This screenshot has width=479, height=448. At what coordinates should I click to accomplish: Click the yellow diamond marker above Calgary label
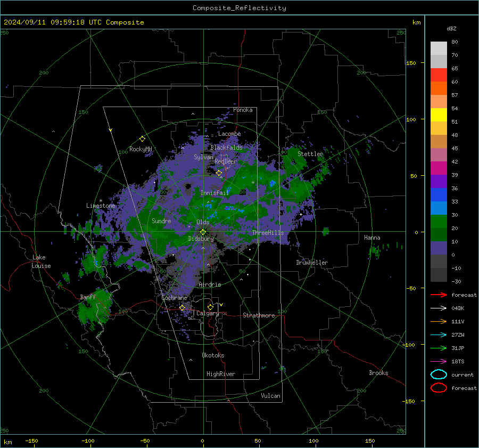(210, 307)
